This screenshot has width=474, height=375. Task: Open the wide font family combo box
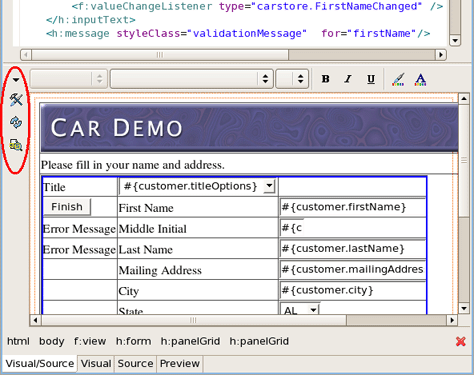192,79
